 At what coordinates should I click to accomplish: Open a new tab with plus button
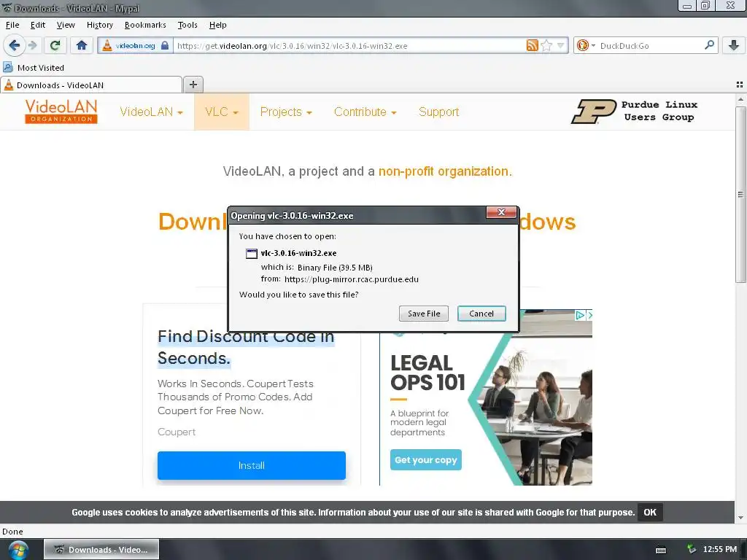click(193, 85)
